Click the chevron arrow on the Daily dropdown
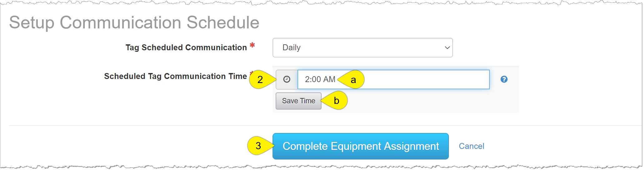 click(447, 48)
